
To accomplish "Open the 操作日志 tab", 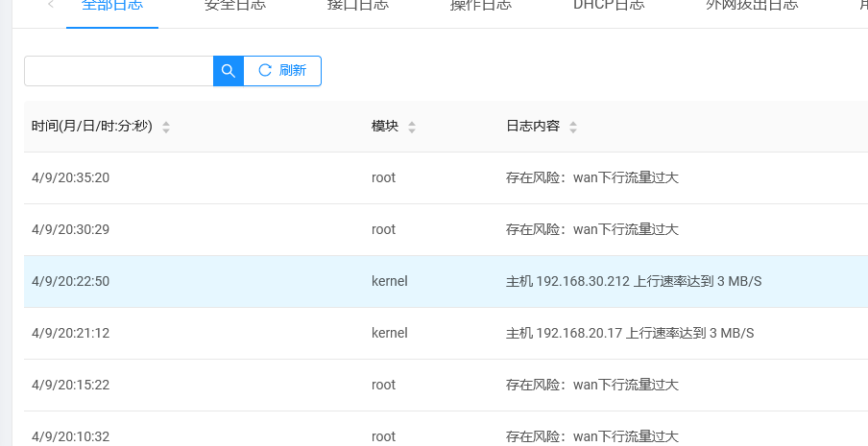I will click(x=481, y=6).
